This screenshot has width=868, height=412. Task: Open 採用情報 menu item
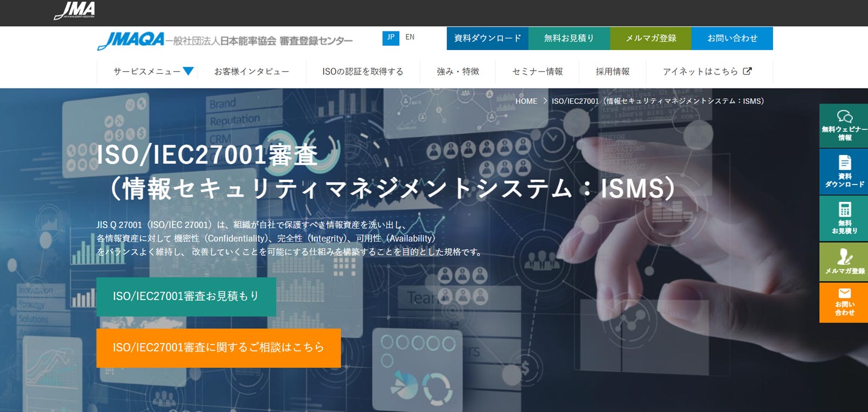click(612, 71)
